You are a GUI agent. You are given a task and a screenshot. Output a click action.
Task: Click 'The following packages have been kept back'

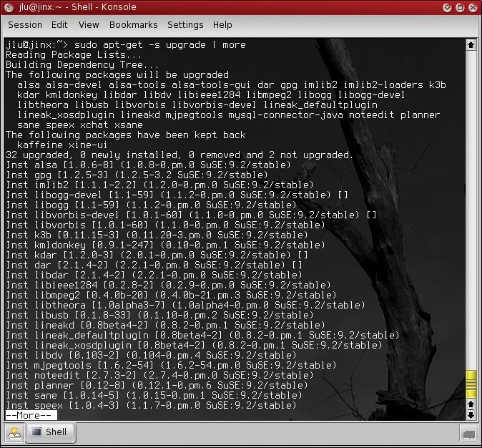pyautogui.click(x=125, y=135)
